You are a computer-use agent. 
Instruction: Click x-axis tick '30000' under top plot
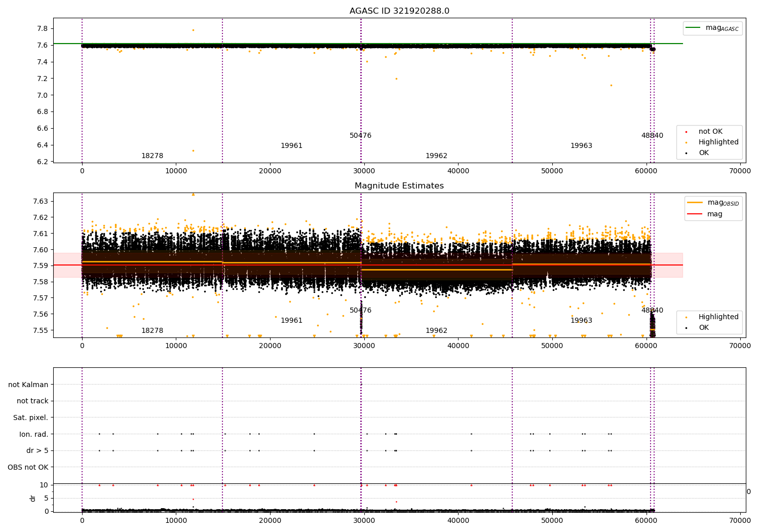tap(364, 171)
